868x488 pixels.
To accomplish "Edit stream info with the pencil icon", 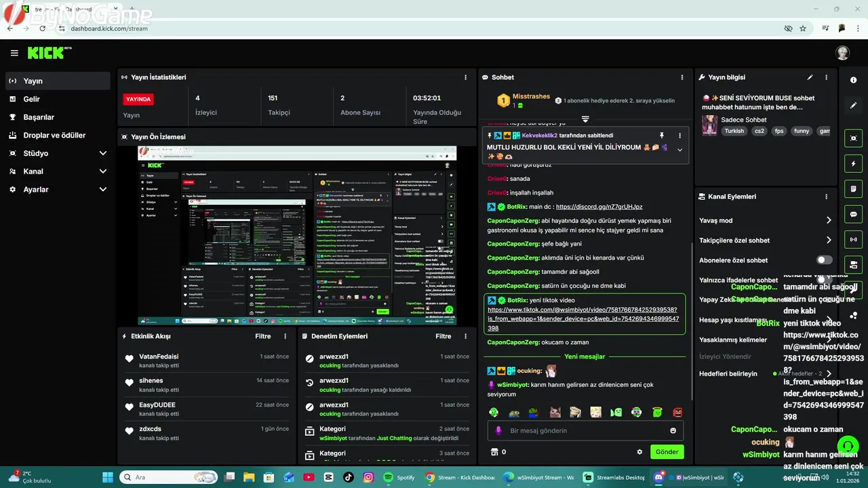I will 810,77.
